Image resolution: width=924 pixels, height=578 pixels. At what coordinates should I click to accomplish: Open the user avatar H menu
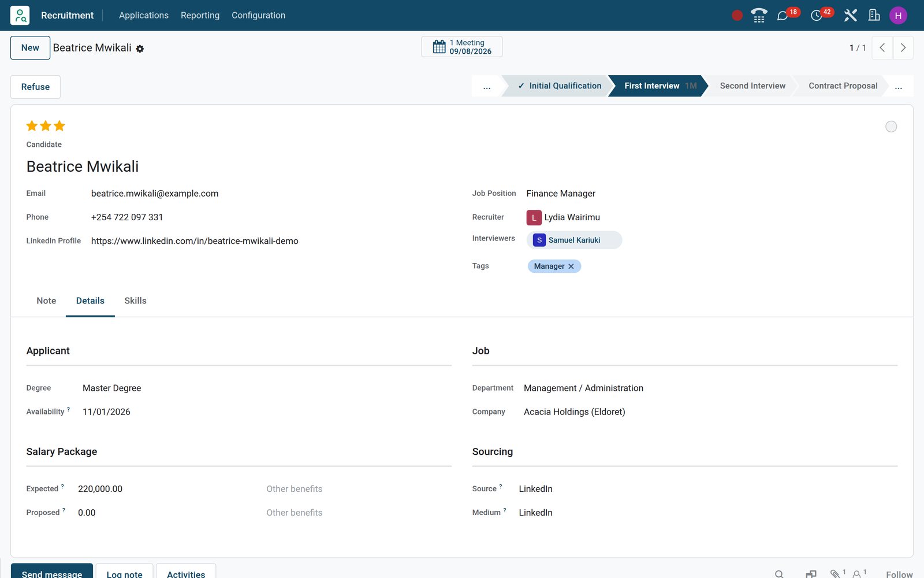[898, 16]
